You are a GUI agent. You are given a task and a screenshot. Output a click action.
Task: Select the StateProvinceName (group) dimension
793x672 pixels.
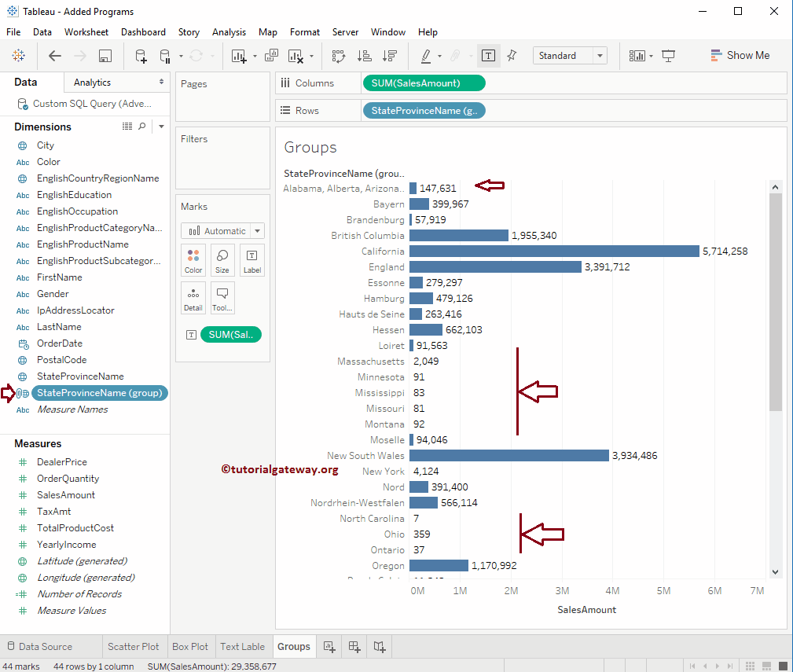tap(100, 392)
